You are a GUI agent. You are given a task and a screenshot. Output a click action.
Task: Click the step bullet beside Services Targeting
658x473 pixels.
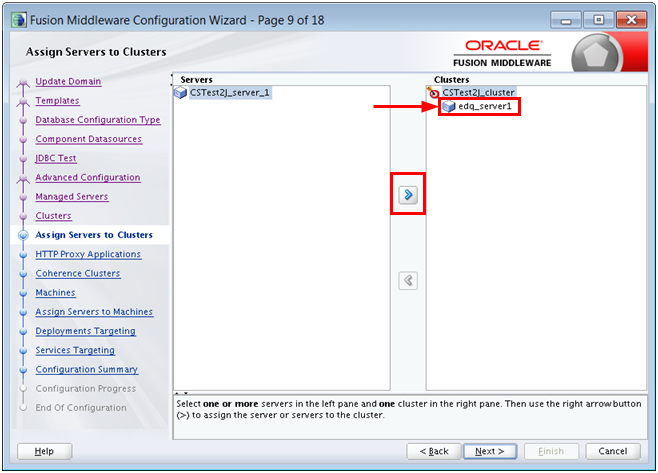(23, 350)
